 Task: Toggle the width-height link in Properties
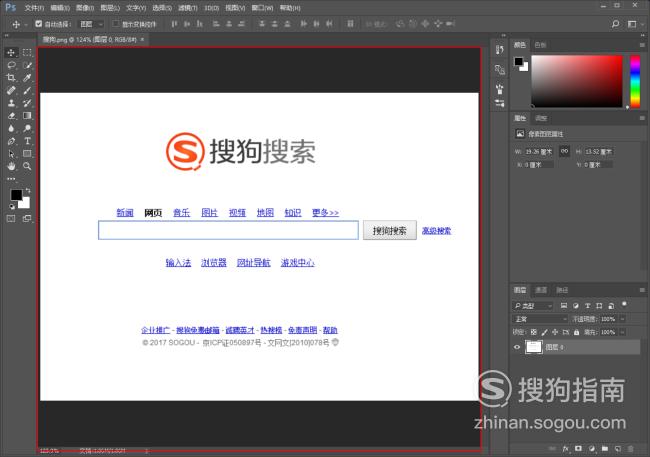point(564,151)
